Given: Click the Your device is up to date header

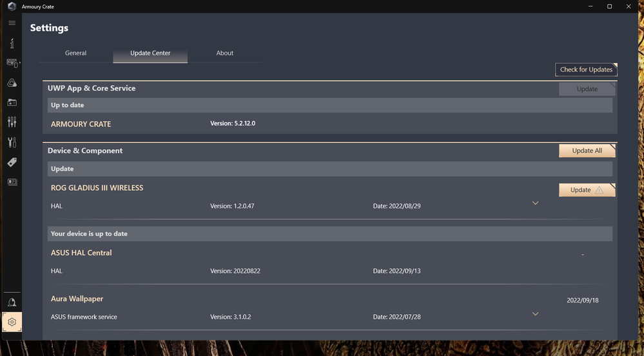Looking at the screenshot, I should click(330, 234).
